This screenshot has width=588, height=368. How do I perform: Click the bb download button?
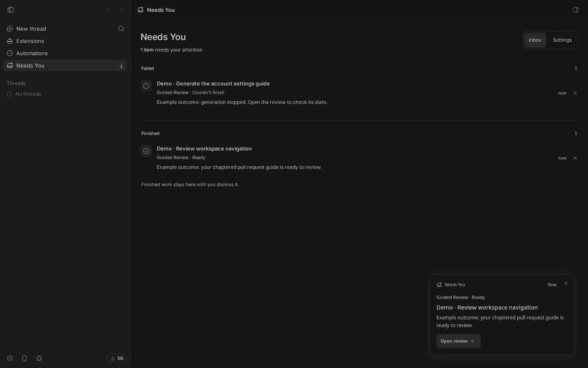pos(117,358)
